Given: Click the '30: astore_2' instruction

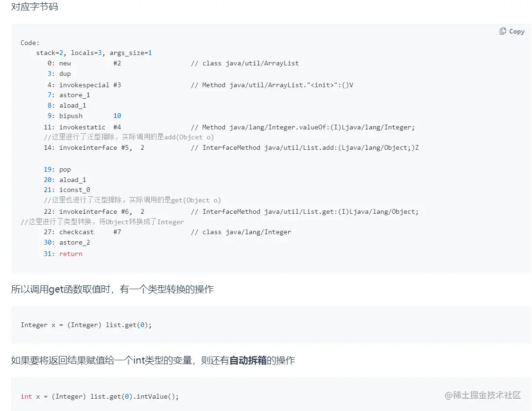Looking at the screenshot, I should [x=67, y=242].
